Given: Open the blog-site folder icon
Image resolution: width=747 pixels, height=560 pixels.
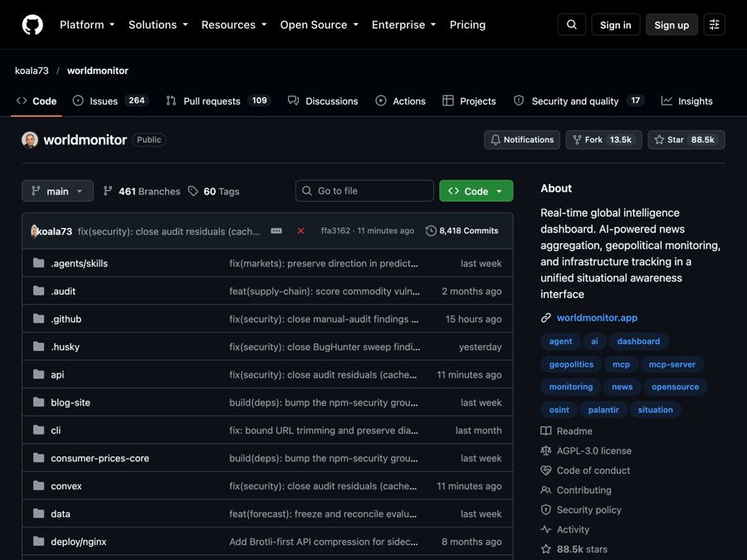Looking at the screenshot, I should click(38, 402).
